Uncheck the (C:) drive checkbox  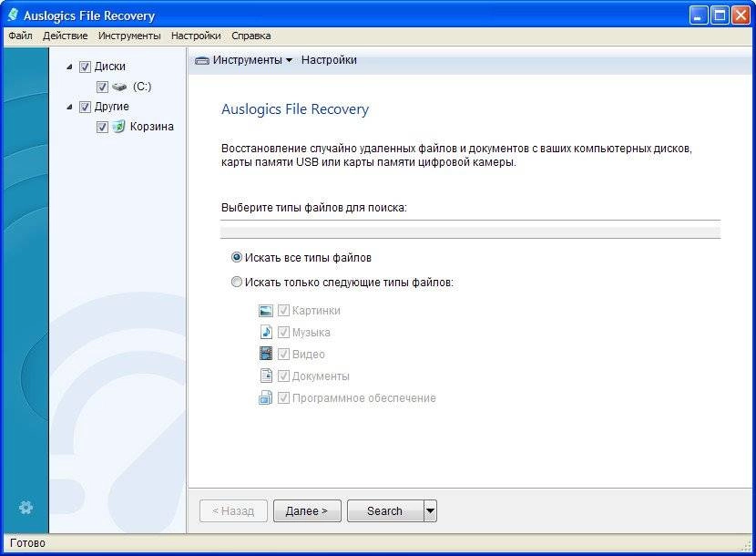tap(102, 87)
